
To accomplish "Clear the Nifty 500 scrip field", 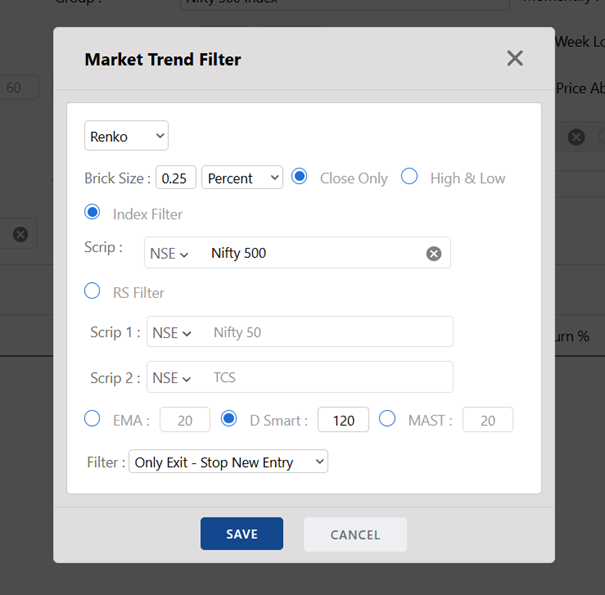I will click(x=434, y=254).
